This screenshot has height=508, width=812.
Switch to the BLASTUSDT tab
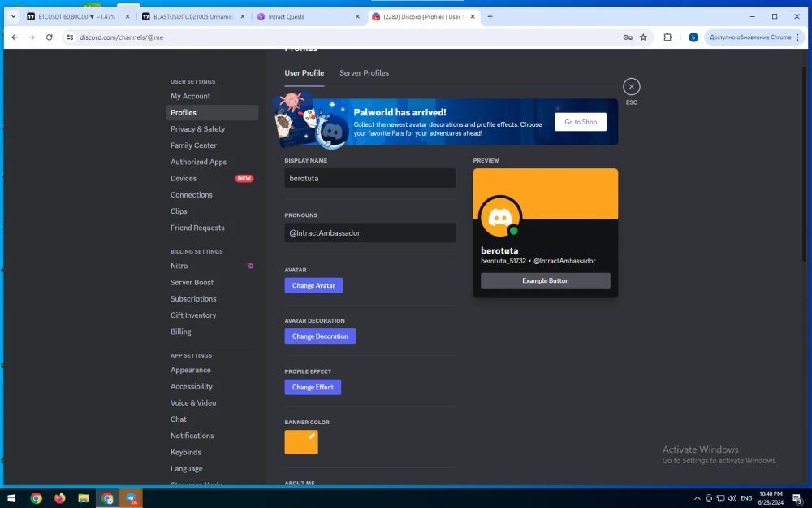pos(192,16)
